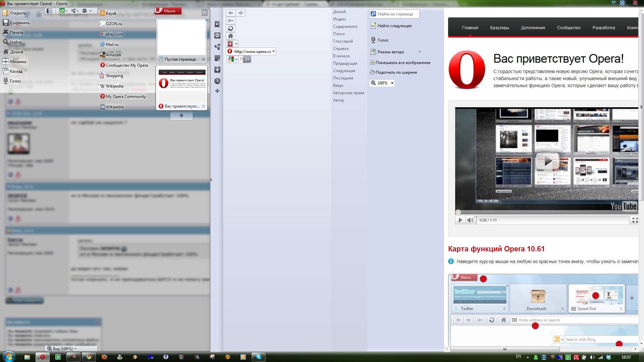Open the ebay.com bookmark

(112, 34)
